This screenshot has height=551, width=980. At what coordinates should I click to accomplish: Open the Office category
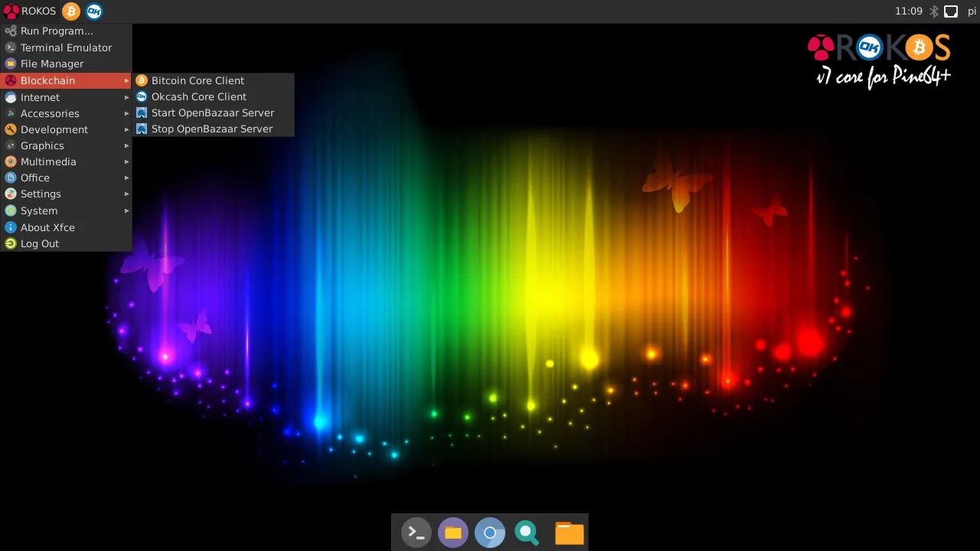tap(66, 178)
